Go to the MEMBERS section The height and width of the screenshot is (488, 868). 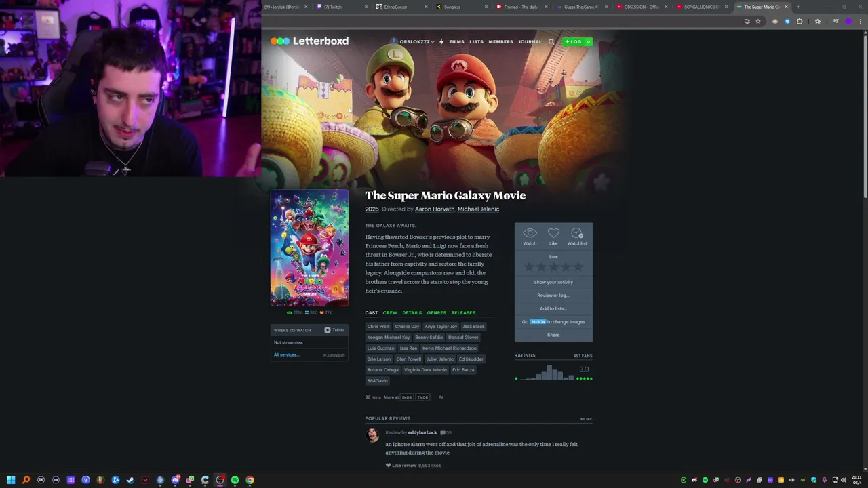(x=500, y=42)
